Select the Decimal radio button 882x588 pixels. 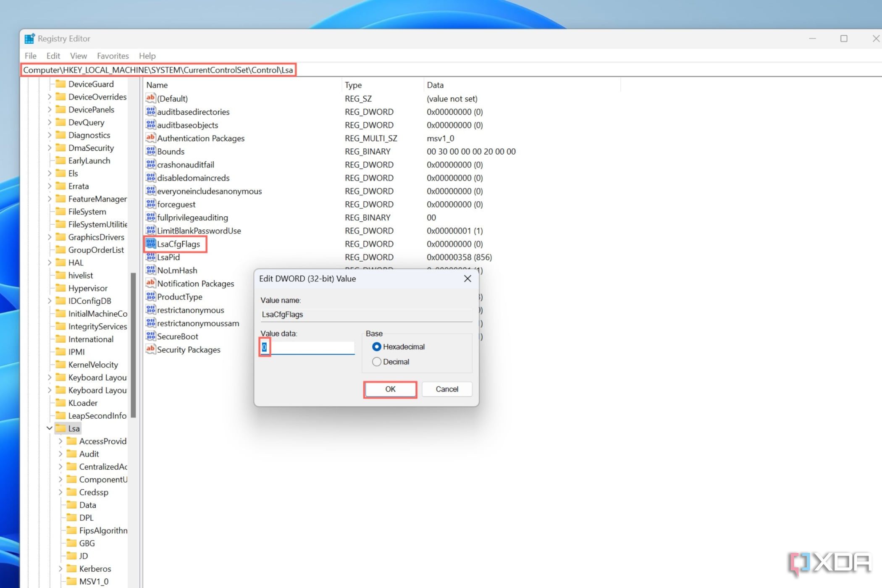click(376, 362)
